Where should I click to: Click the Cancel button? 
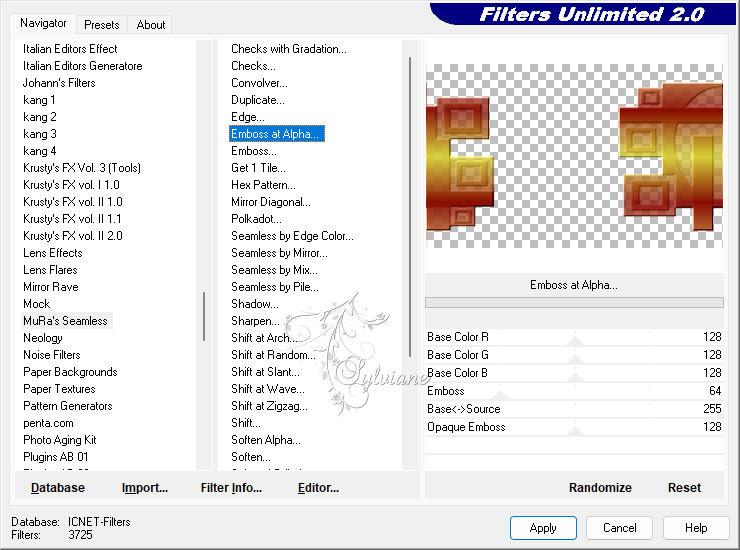pos(619,528)
